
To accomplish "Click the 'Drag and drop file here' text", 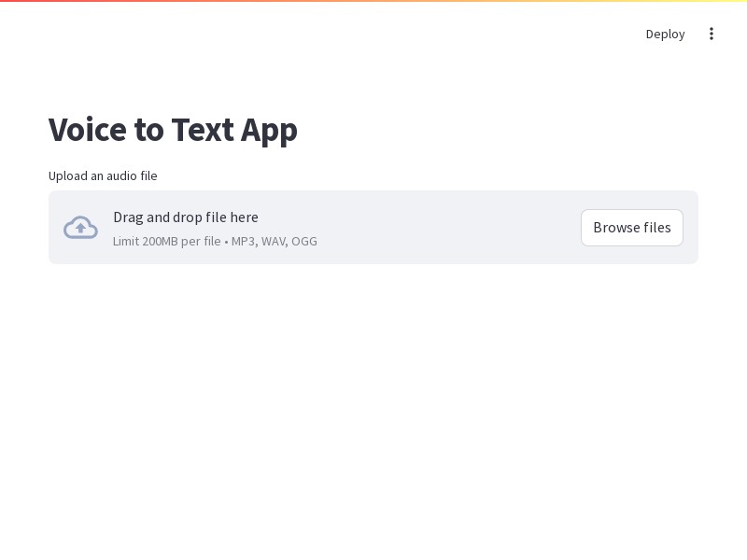I will click(186, 217).
